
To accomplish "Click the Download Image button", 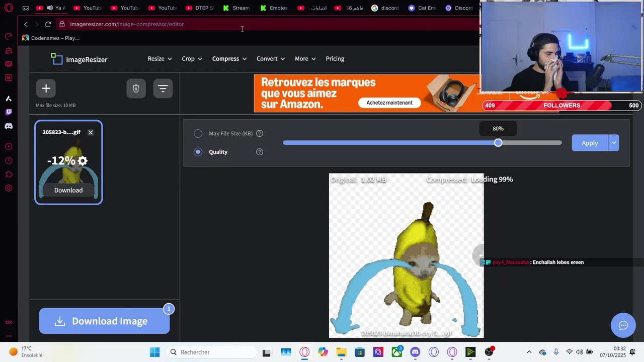I will click(x=105, y=321).
